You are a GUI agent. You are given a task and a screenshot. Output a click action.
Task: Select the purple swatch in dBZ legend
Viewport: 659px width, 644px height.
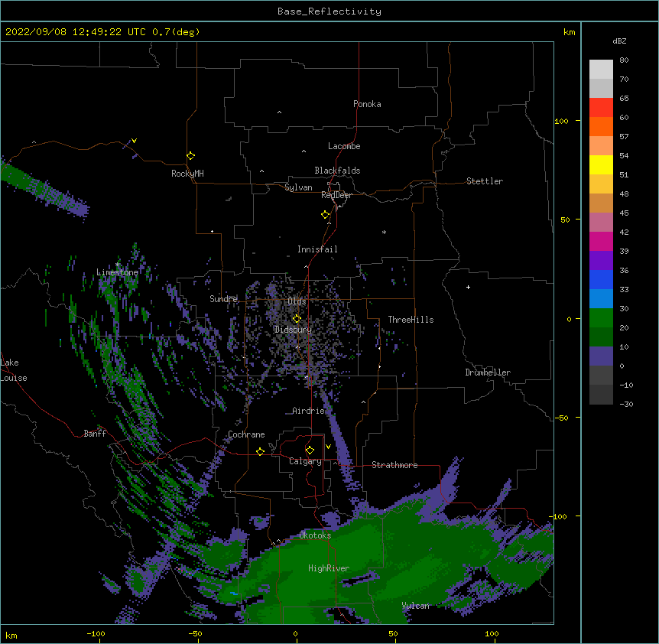point(601,260)
